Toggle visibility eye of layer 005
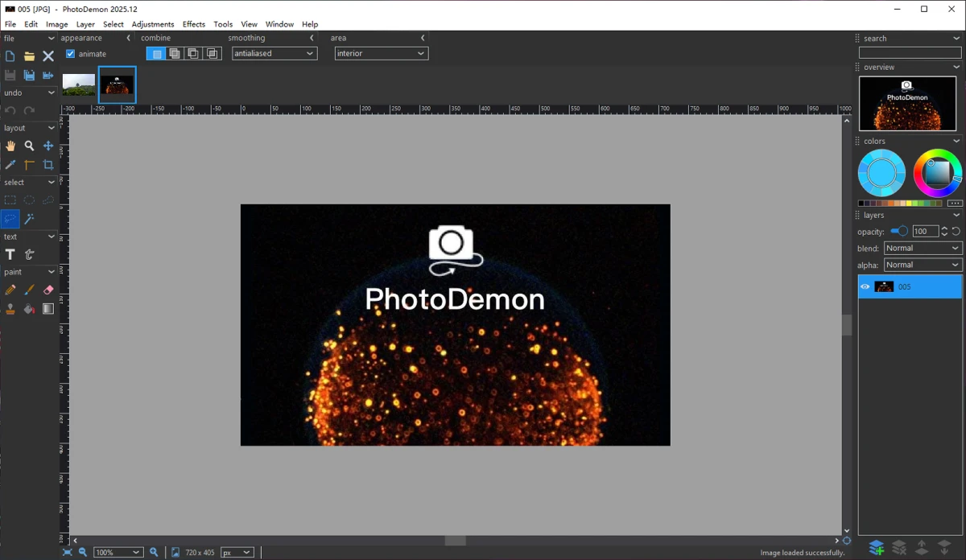This screenshot has width=966, height=560. [x=865, y=286]
